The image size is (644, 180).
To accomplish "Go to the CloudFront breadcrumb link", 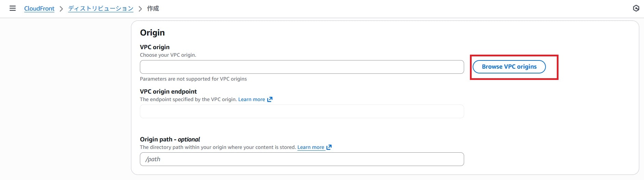I will pyautogui.click(x=39, y=9).
